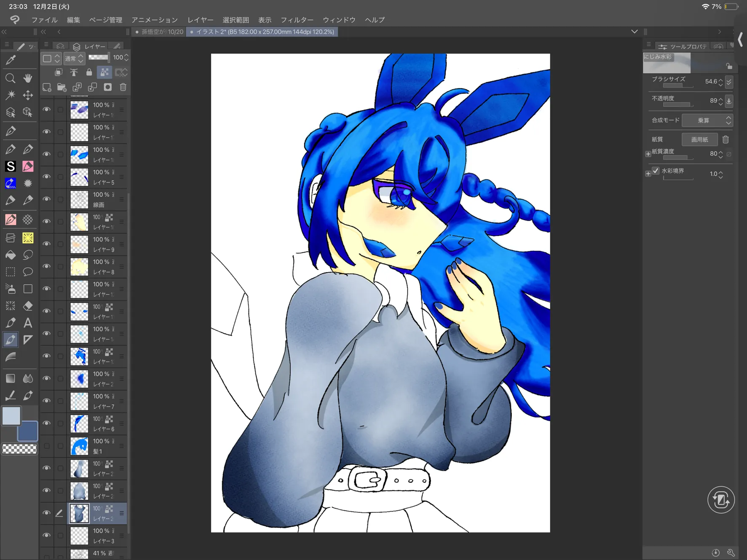The width and height of the screenshot is (747, 560).
Task: Create a new raster layer
Action: [x=47, y=87]
